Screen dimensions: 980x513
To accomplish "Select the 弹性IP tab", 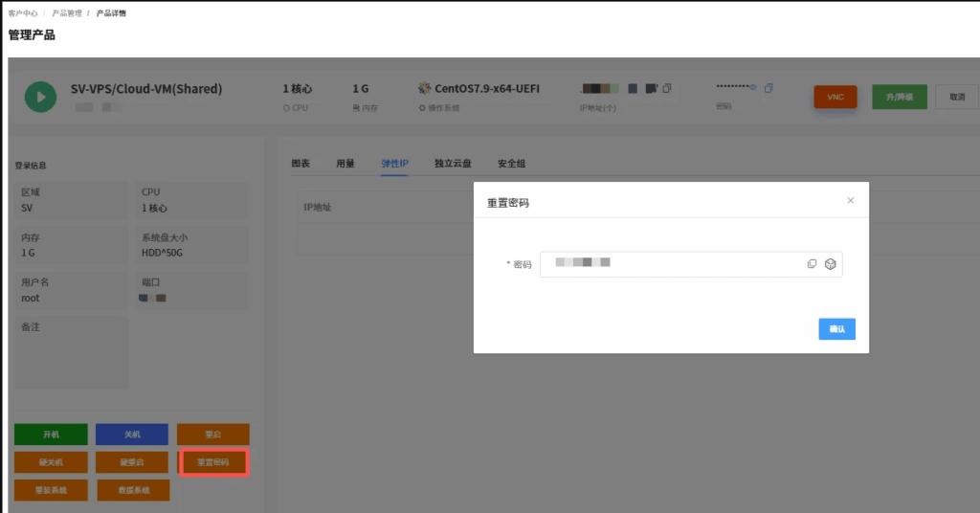I will click(394, 163).
